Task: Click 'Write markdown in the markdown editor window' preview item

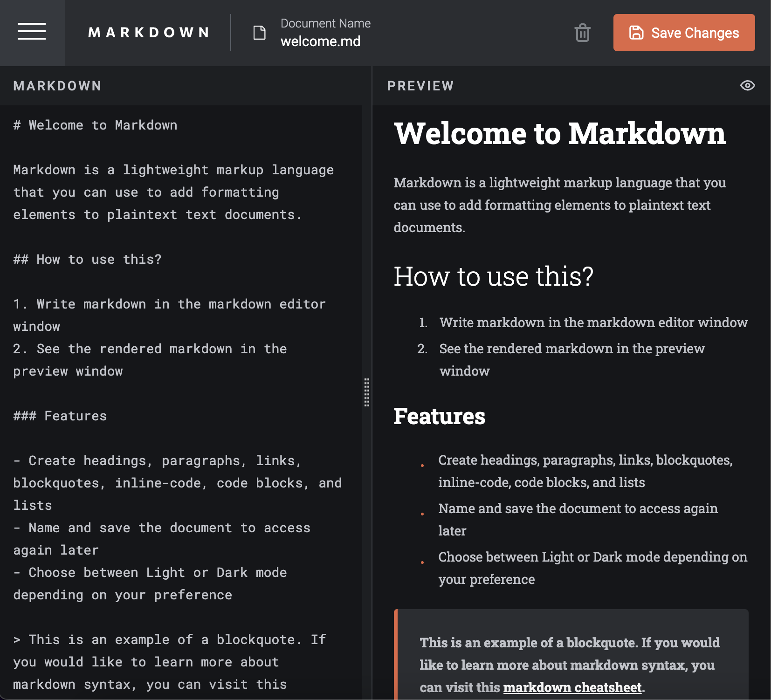Action: tap(593, 323)
